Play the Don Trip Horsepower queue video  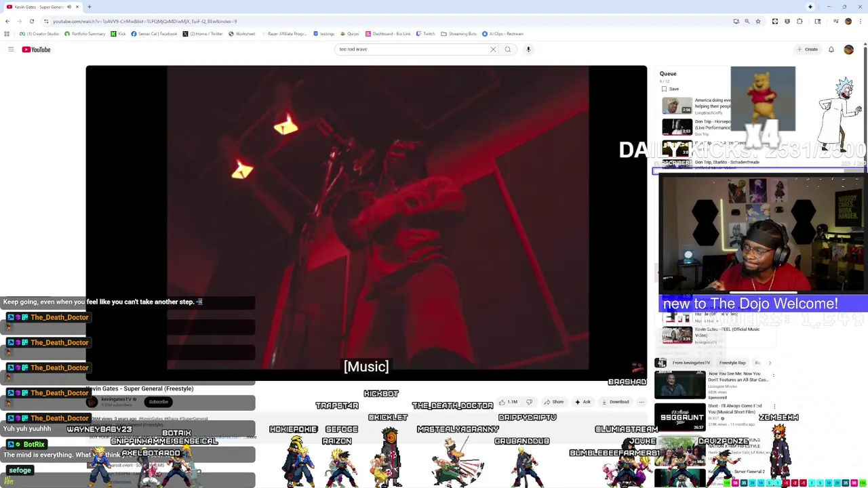click(x=677, y=127)
